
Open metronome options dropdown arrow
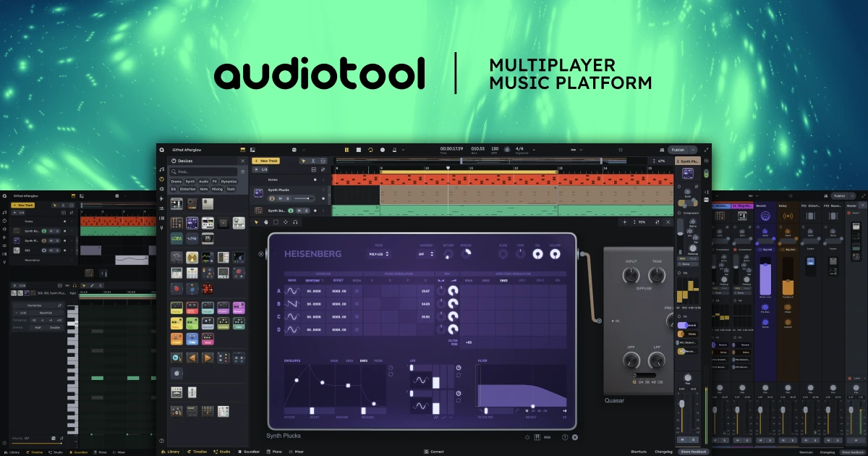click(403, 150)
